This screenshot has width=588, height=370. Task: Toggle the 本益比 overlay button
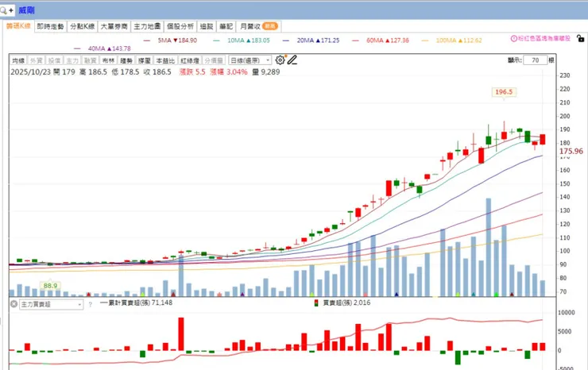pyautogui.click(x=165, y=60)
